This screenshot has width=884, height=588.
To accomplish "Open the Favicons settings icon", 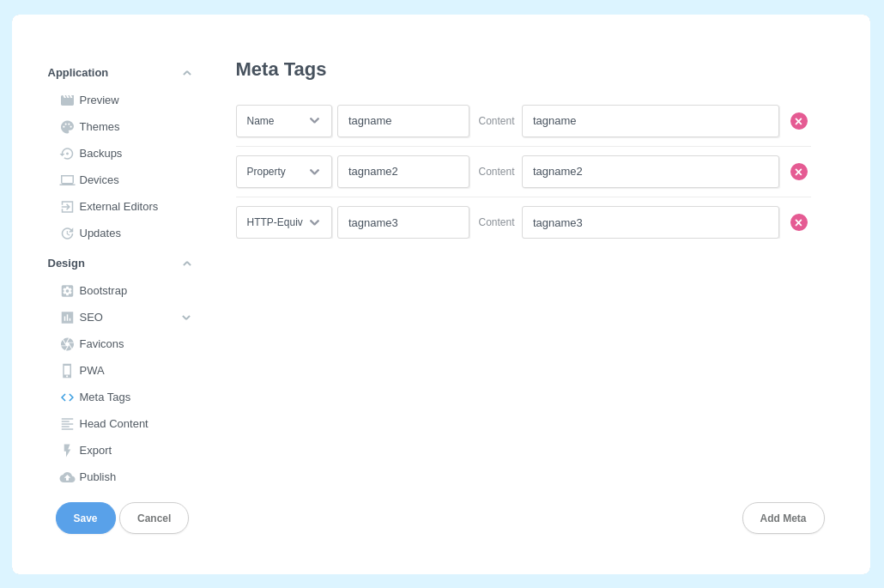I will point(67,343).
